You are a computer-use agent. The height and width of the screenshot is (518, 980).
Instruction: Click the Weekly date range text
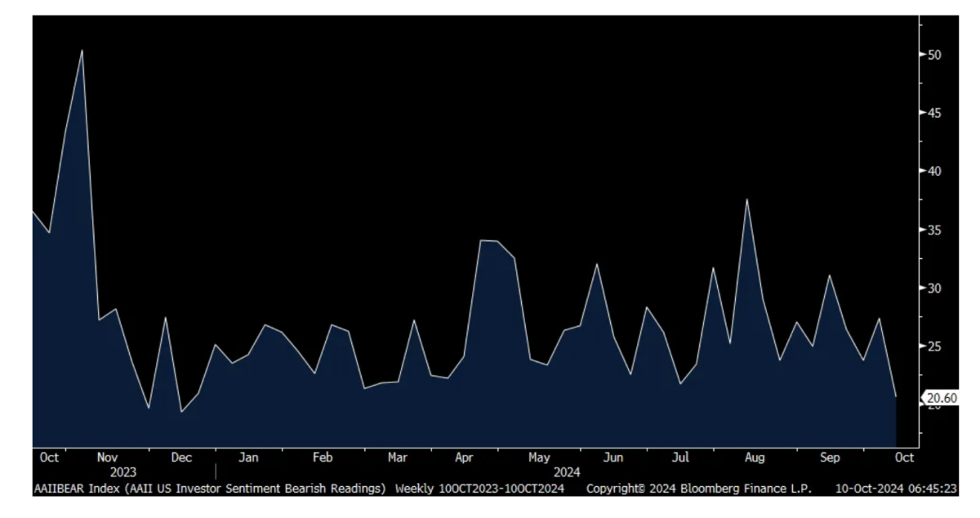click(479, 489)
